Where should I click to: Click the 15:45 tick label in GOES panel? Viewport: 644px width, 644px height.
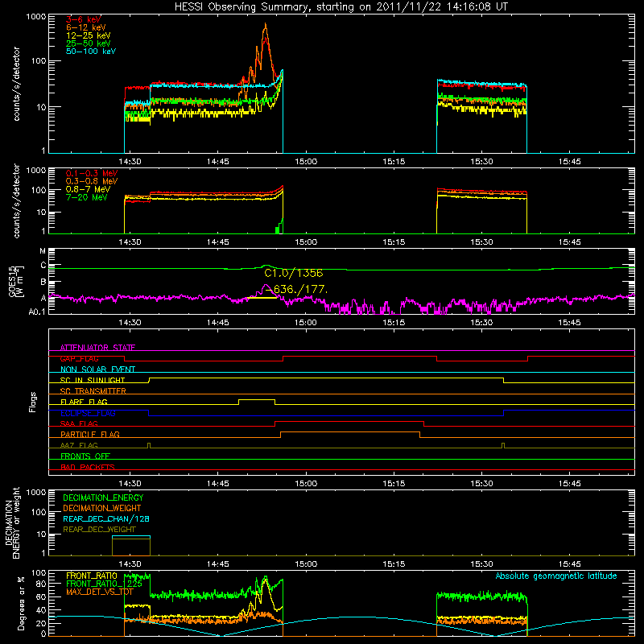coord(570,323)
